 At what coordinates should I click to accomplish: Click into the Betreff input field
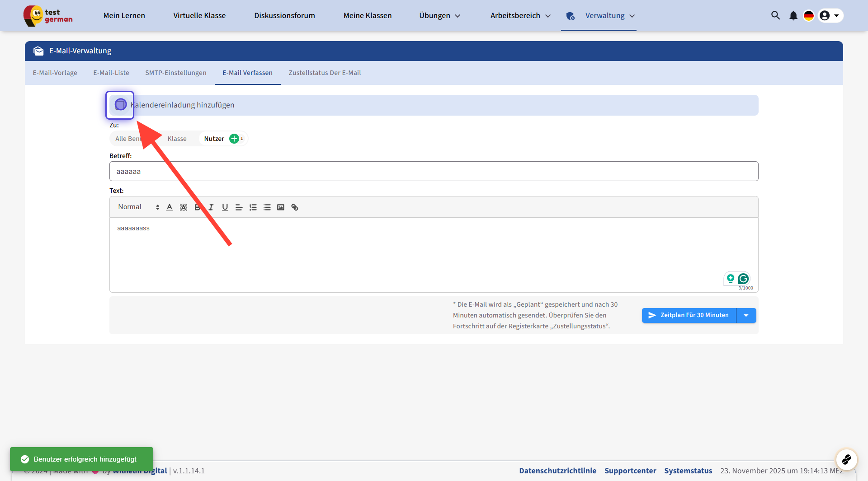coord(434,172)
